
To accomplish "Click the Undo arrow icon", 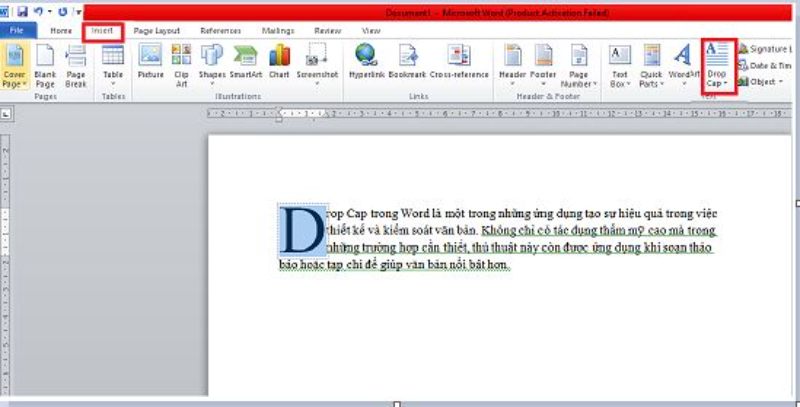I will click(38, 11).
